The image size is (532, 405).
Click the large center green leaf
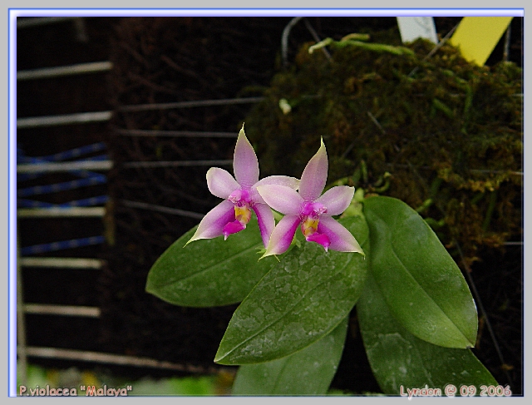(x=291, y=299)
